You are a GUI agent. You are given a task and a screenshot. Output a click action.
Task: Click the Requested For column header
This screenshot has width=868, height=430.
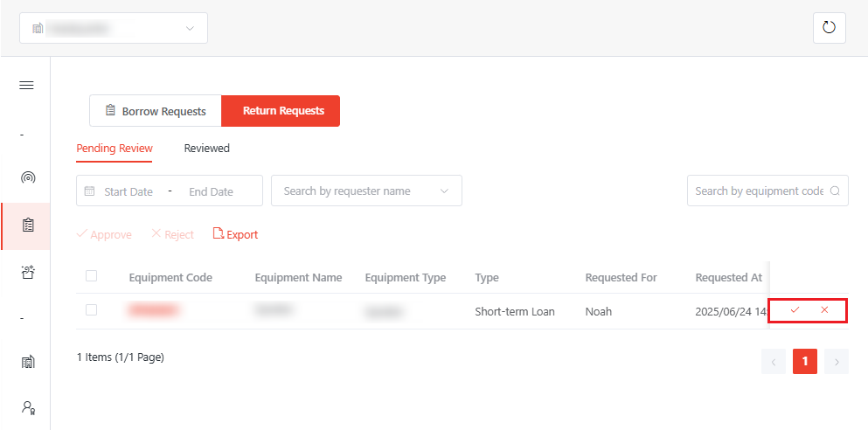coord(621,278)
